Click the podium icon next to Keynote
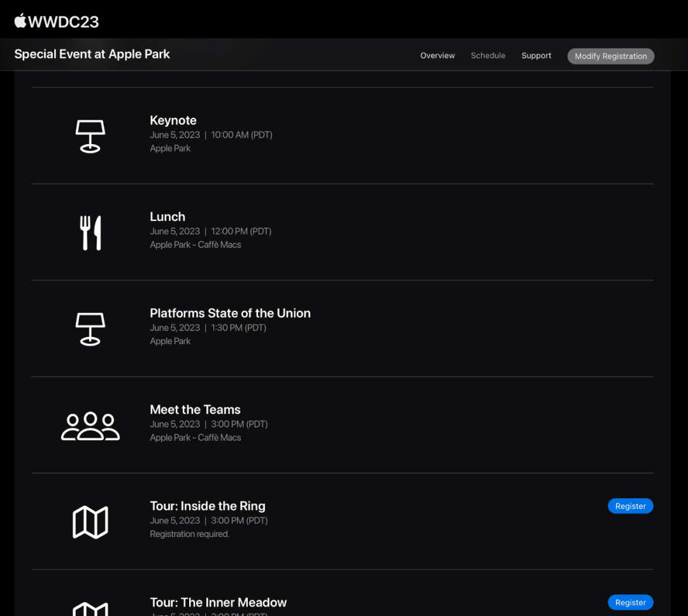 click(90, 136)
